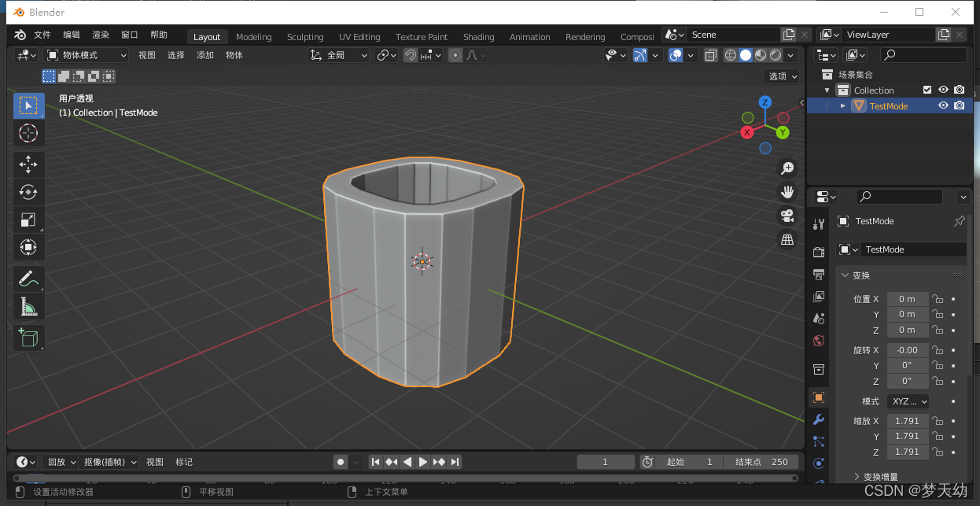Open the 抠像(插帧) keying dropdown
980x506 pixels.
coord(110,462)
